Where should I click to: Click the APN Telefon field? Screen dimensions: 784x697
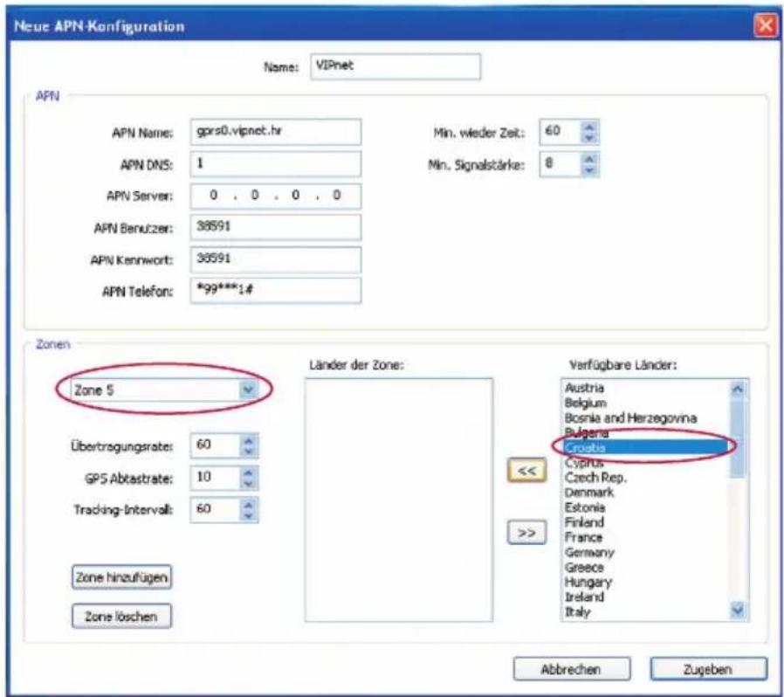tap(276, 291)
